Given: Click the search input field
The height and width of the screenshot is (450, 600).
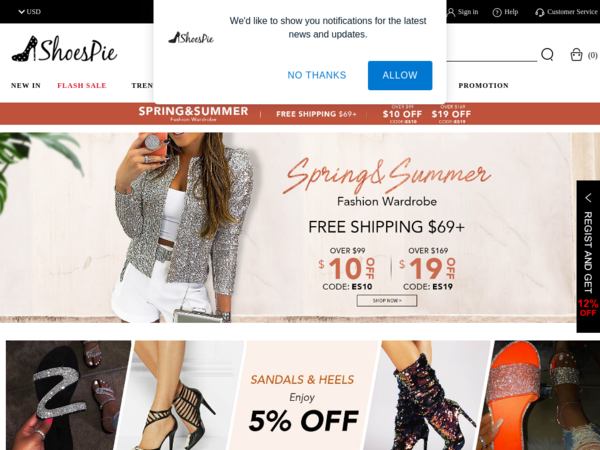Looking at the screenshot, I should tap(491, 54).
